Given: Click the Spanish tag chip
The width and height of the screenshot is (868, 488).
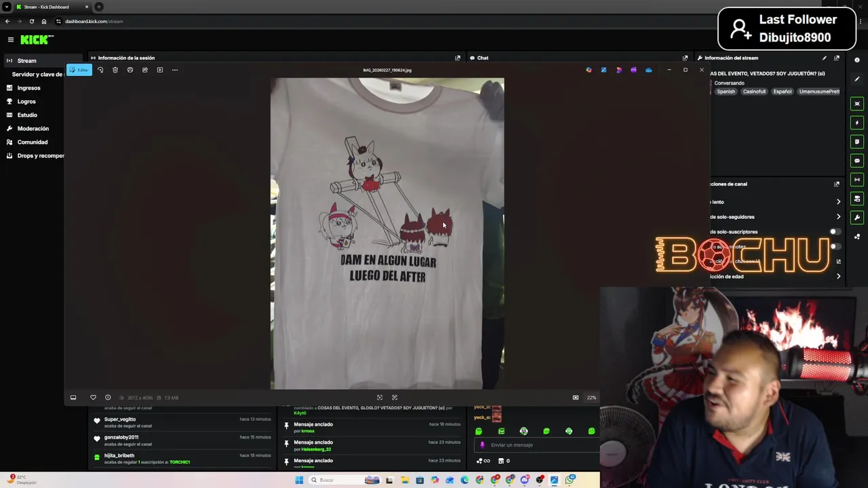Looking at the screenshot, I should click(726, 91).
